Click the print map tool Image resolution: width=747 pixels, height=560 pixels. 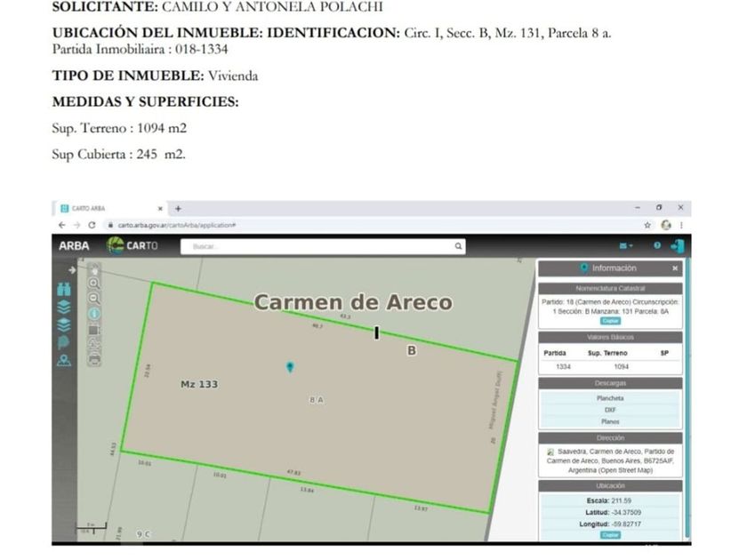point(94,359)
